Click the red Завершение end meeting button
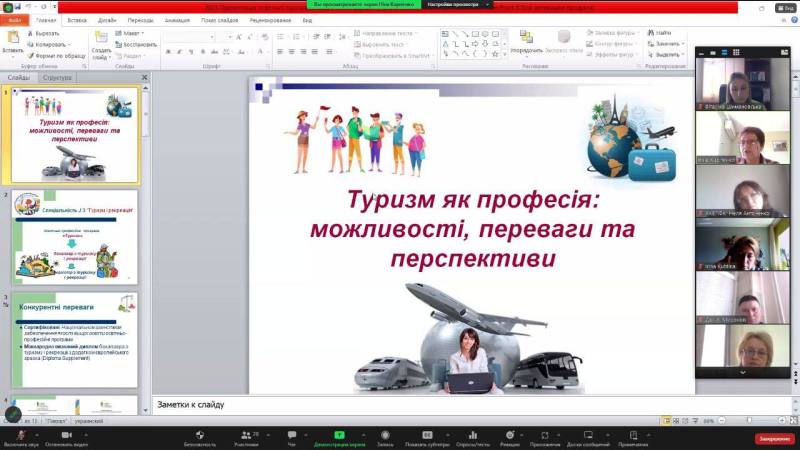 (774, 438)
